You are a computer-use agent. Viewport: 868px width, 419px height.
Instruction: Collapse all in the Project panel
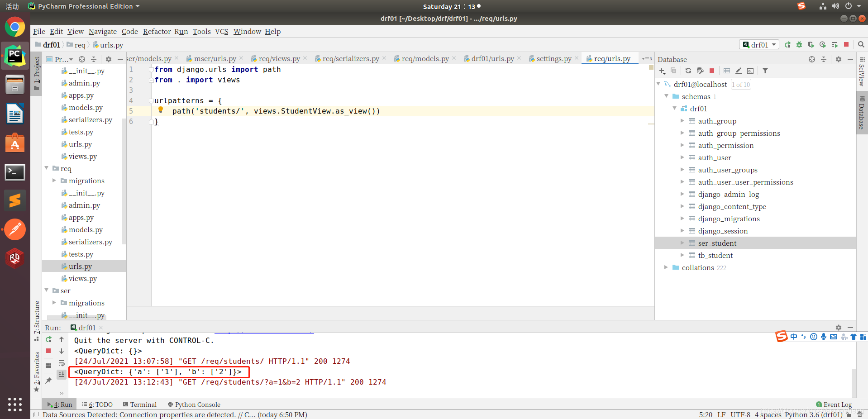click(x=94, y=59)
